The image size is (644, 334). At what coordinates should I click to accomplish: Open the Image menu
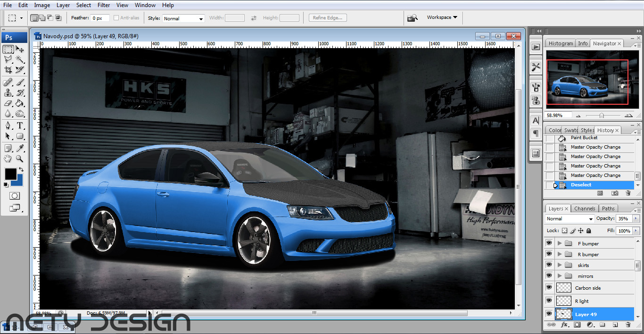pos(42,5)
